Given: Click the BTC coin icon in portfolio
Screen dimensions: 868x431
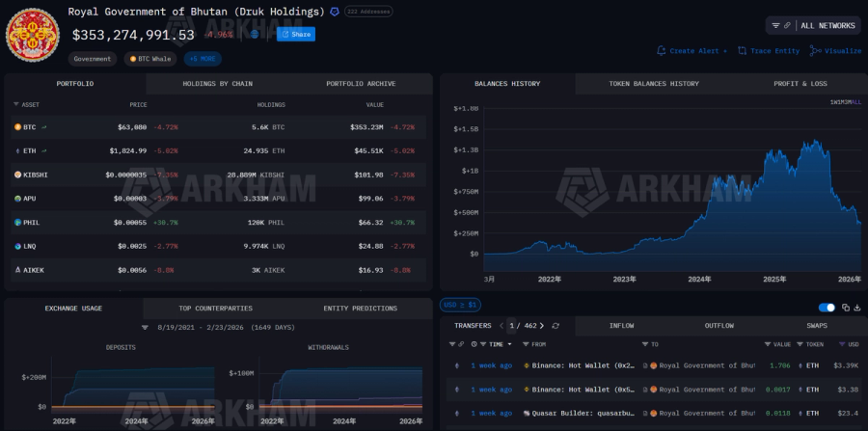Looking at the screenshot, I should (17, 127).
